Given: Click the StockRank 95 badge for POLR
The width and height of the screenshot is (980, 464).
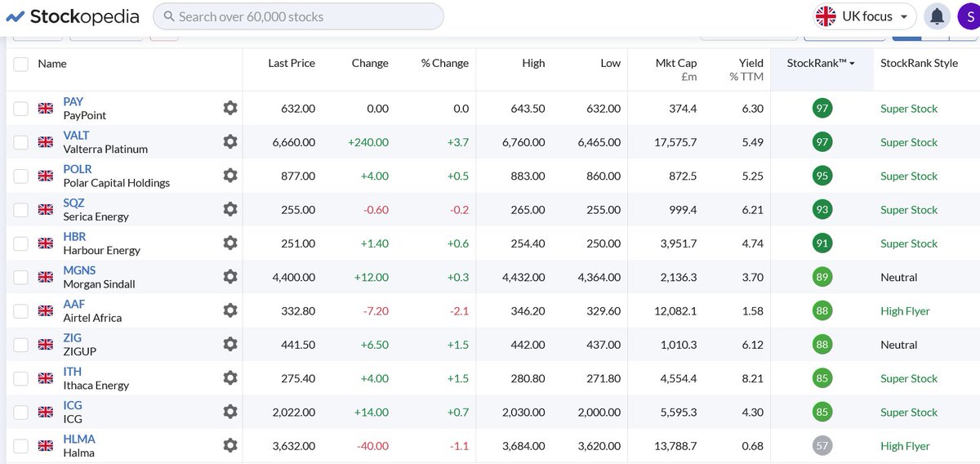Looking at the screenshot, I should click(x=822, y=176).
